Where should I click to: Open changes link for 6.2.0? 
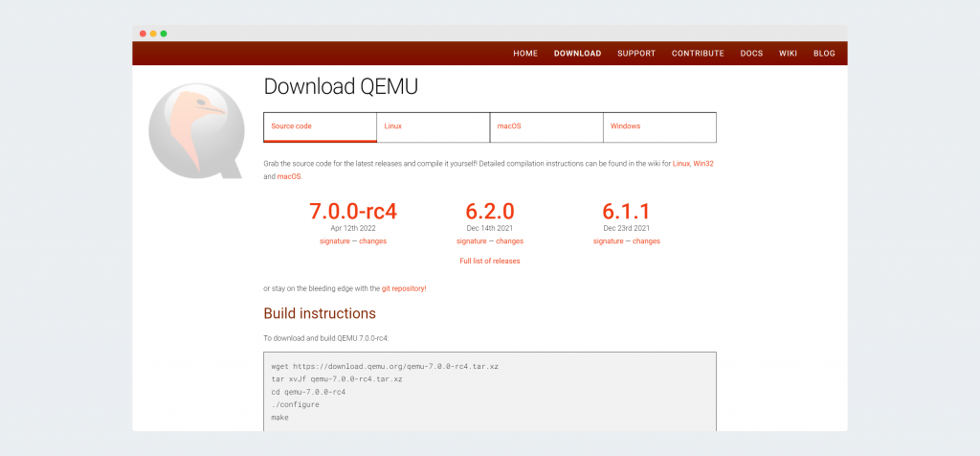point(509,240)
